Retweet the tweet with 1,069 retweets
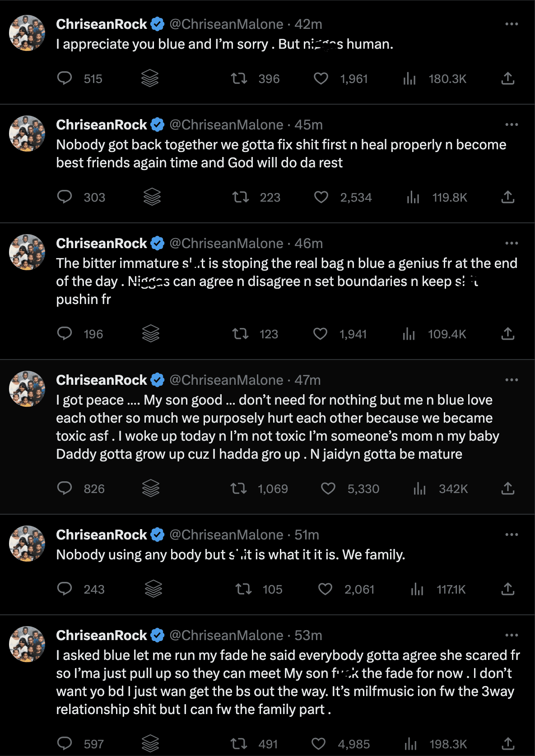This screenshot has width=535, height=756. pyautogui.click(x=238, y=489)
